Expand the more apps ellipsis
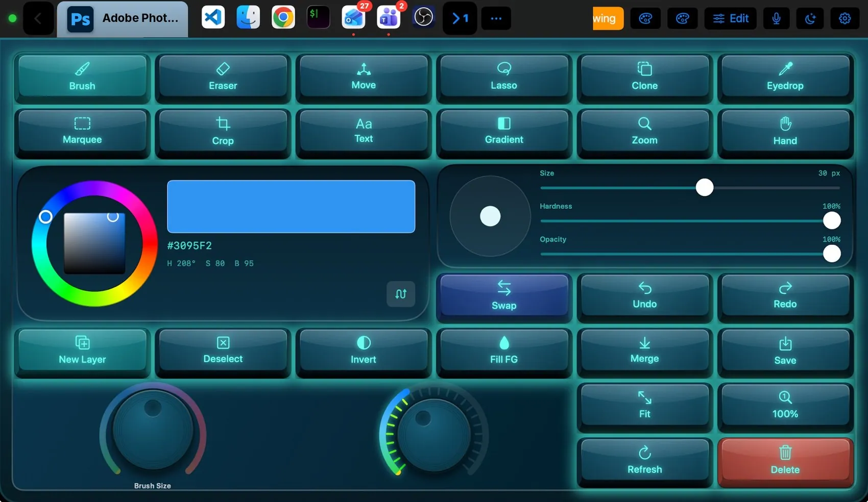 pyautogui.click(x=496, y=19)
